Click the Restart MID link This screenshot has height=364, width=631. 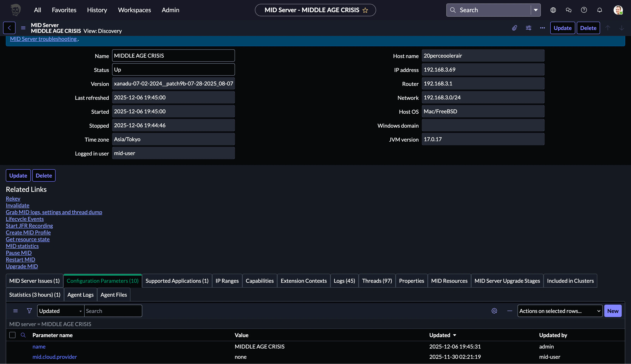click(x=21, y=260)
